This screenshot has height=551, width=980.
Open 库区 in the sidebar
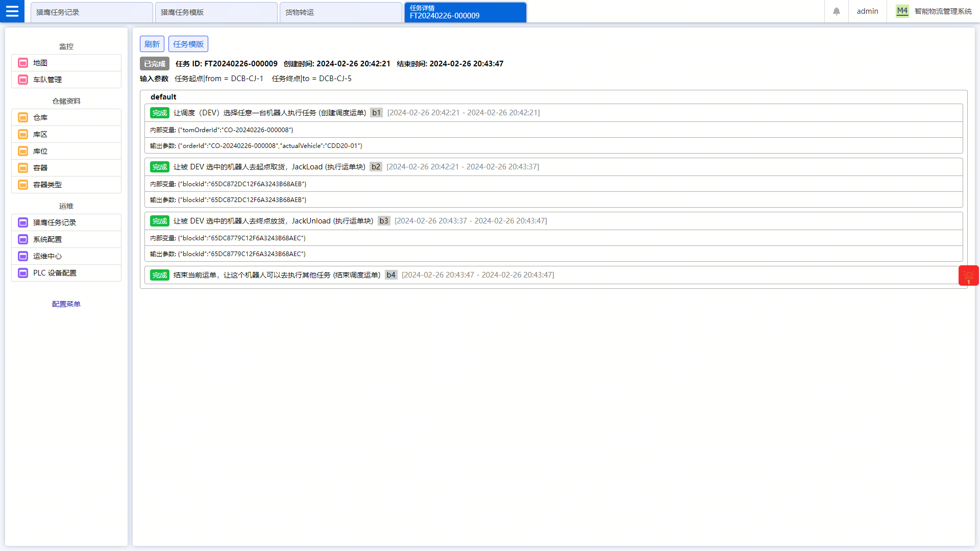(x=66, y=134)
